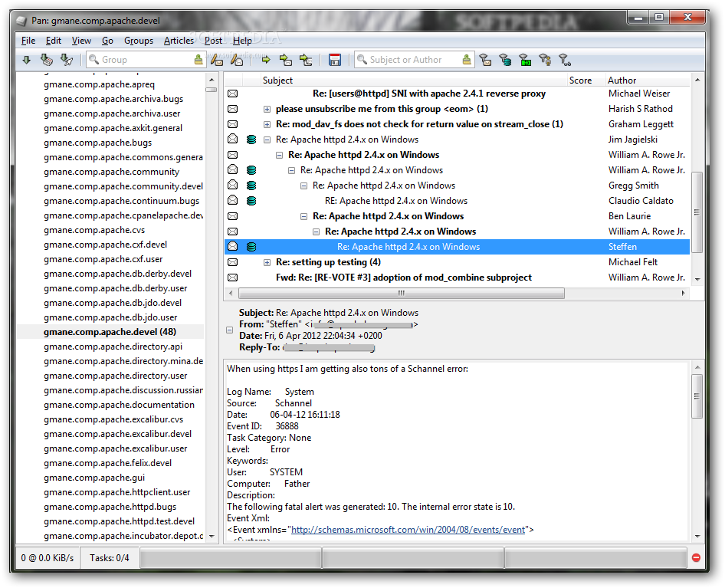Collapse first William A. Rowe Jr. bold reply

[x=279, y=155]
